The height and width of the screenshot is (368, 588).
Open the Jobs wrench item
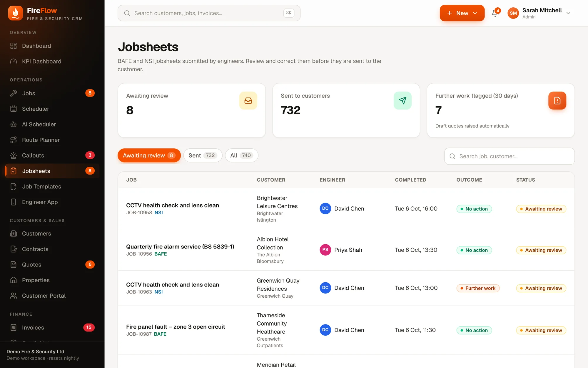point(52,93)
